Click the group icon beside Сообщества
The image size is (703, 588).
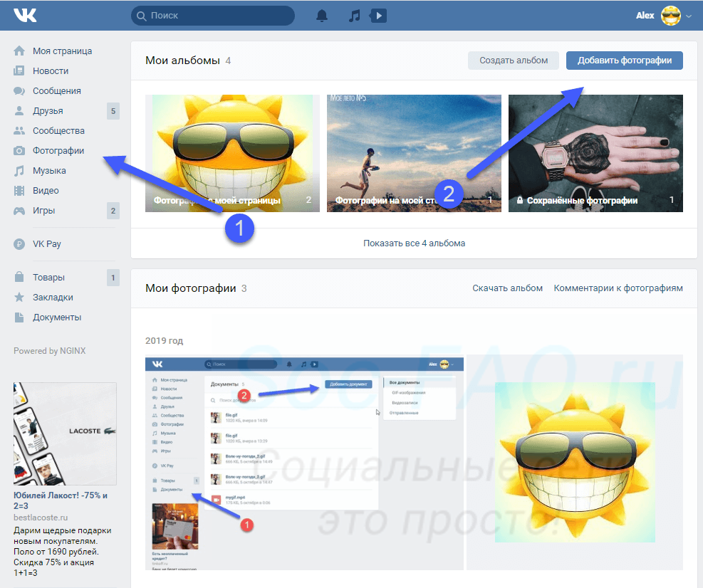pyautogui.click(x=19, y=131)
